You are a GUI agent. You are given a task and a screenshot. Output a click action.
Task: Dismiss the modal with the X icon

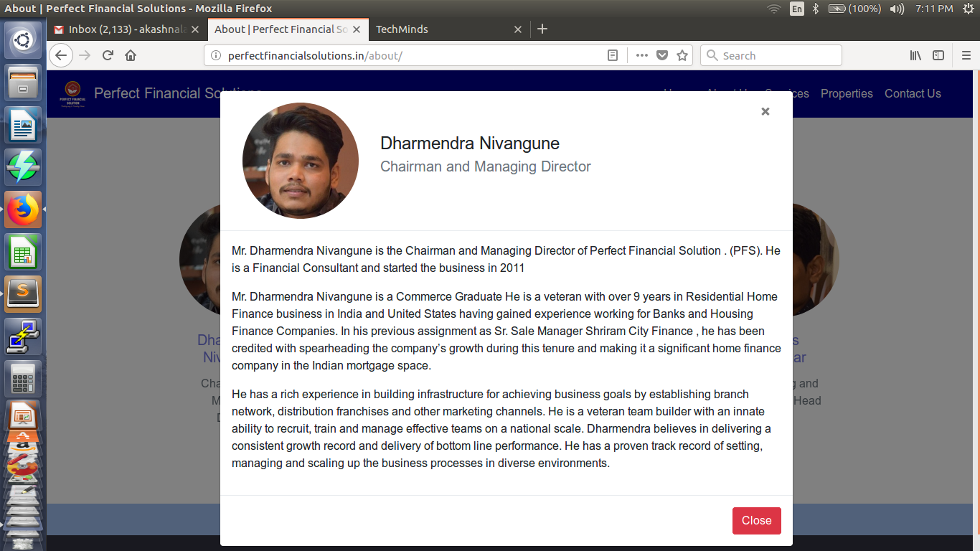765,111
